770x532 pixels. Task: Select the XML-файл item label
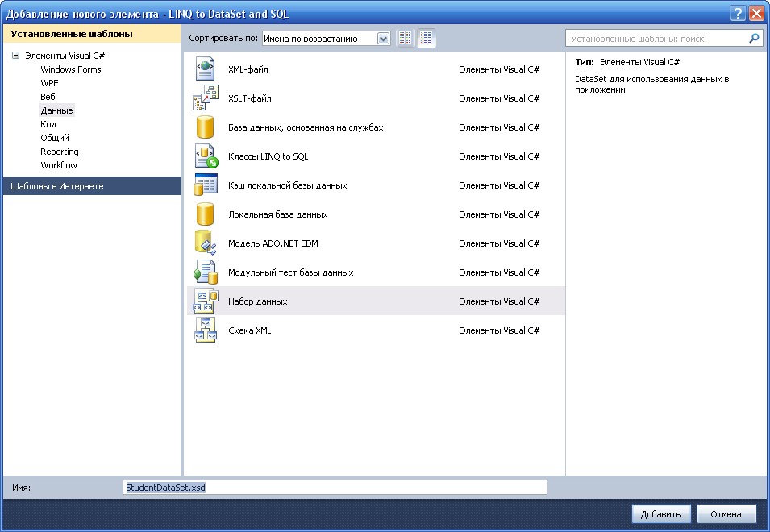[x=248, y=69]
